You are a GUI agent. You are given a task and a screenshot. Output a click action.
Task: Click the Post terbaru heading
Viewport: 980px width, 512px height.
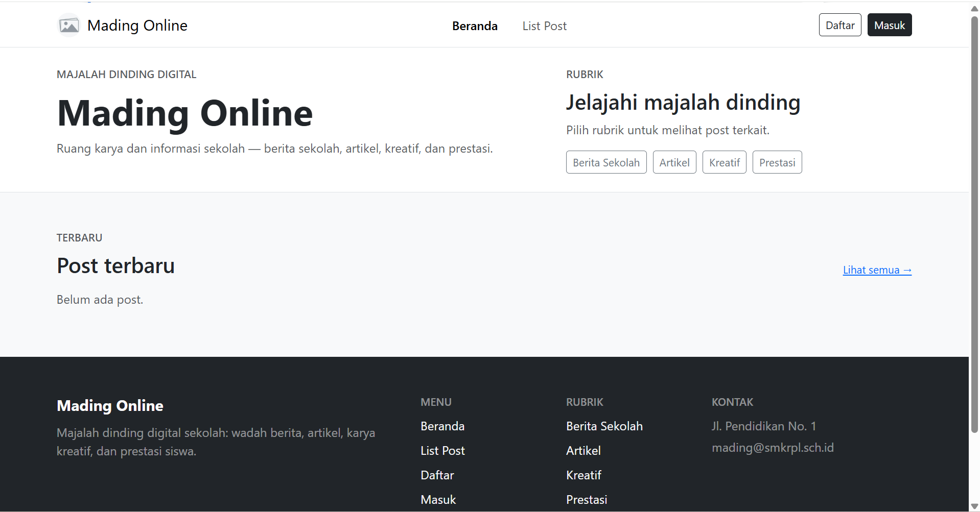point(116,266)
